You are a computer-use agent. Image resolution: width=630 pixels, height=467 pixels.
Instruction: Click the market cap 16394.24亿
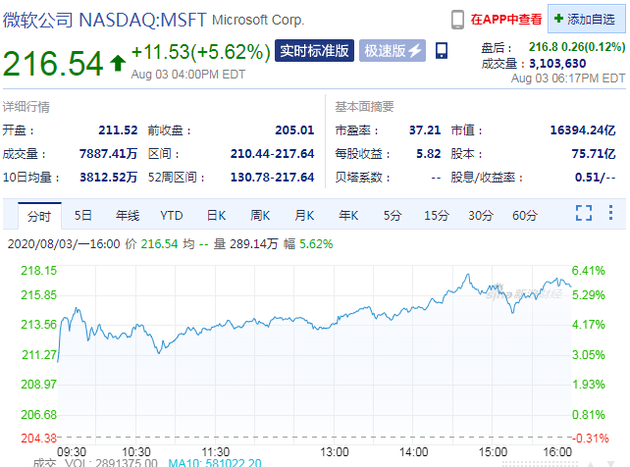click(x=583, y=130)
